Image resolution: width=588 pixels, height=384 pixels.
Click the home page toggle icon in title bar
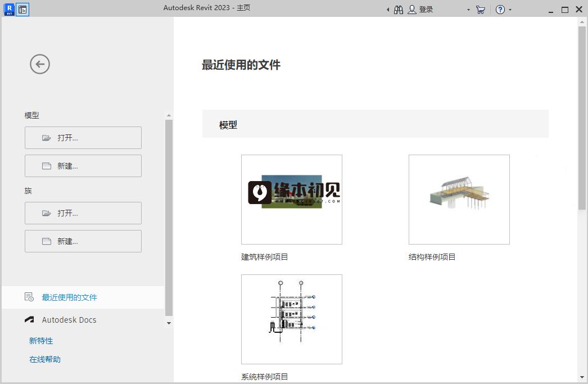pos(22,10)
